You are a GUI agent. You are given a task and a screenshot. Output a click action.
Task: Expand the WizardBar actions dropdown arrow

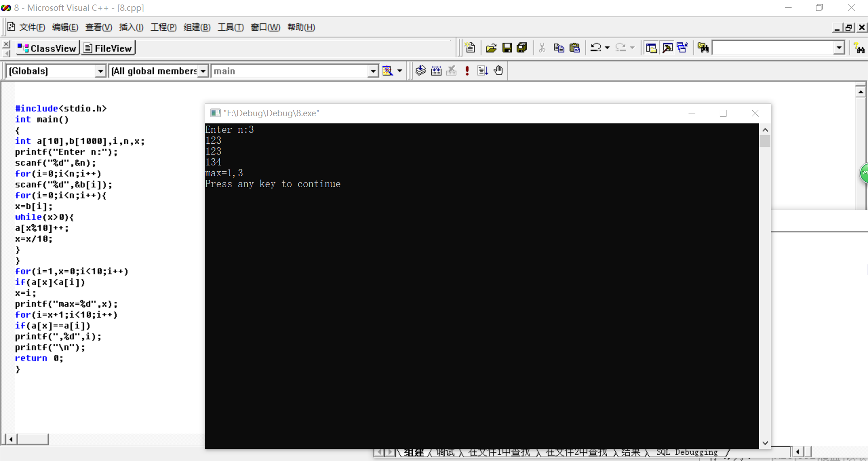click(x=400, y=71)
